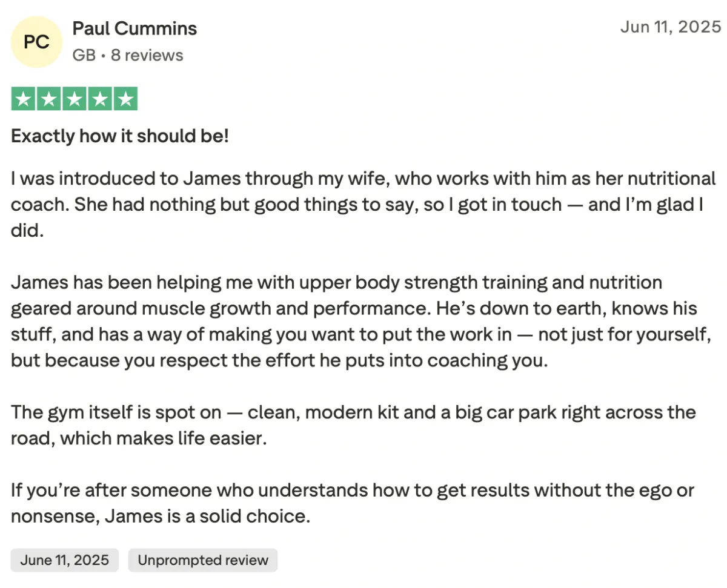The height and width of the screenshot is (588, 727).
Task: Click the GB country label
Action: click(84, 56)
